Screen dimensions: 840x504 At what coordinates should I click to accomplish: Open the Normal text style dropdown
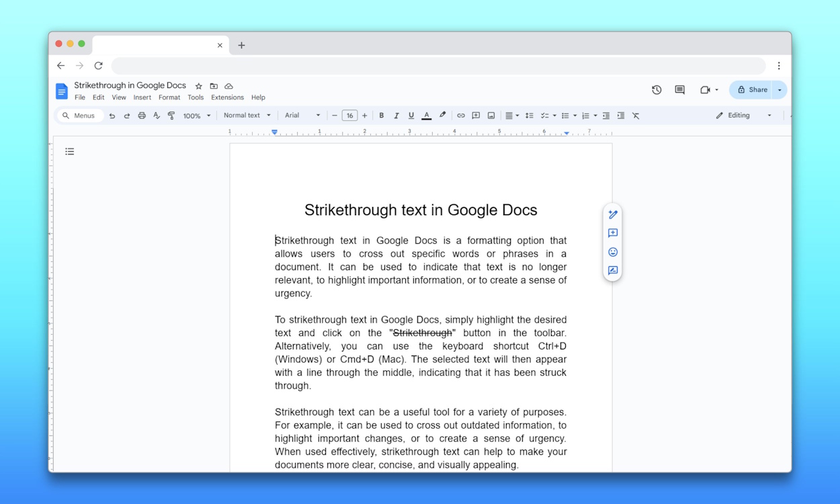click(x=247, y=115)
